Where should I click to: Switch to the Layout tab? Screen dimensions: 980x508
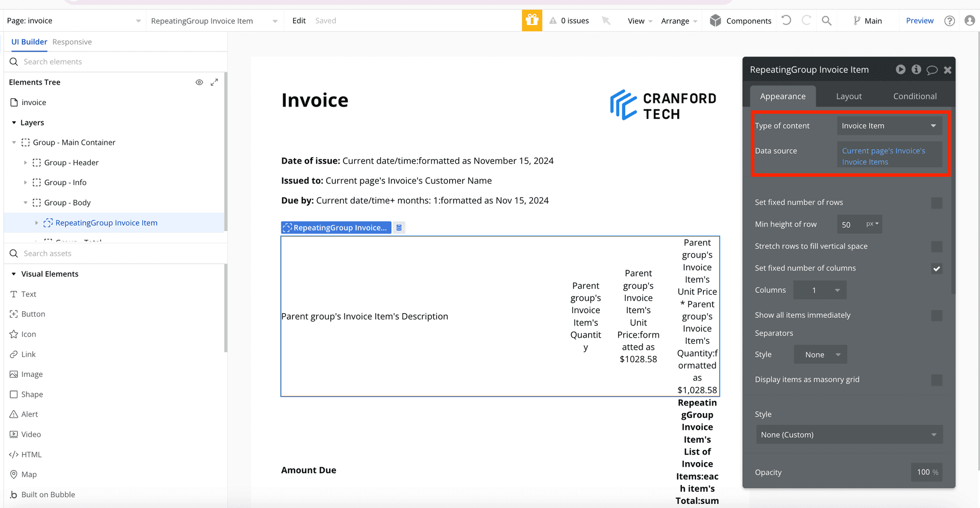(848, 96)
